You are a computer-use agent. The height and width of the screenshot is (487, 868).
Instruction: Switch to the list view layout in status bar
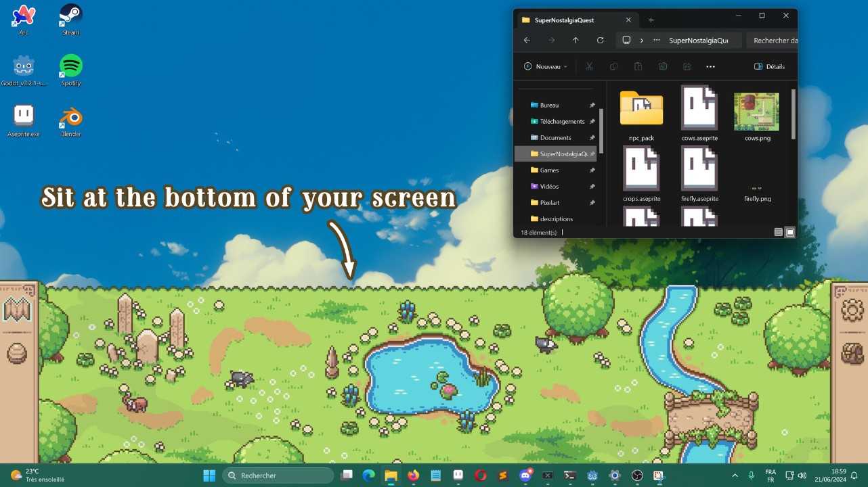point(778,232)
